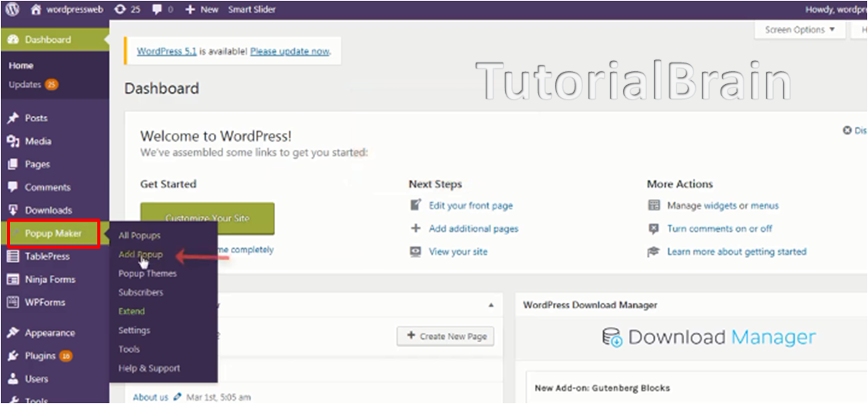Image resolution: width=868 pixels, height=404 pixels.
Task: Click the Please update now link
Action: pos(290,52)
